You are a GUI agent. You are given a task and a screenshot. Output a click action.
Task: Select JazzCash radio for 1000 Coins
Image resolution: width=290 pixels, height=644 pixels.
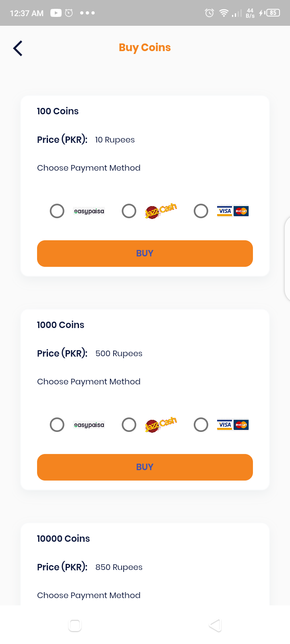129,425
